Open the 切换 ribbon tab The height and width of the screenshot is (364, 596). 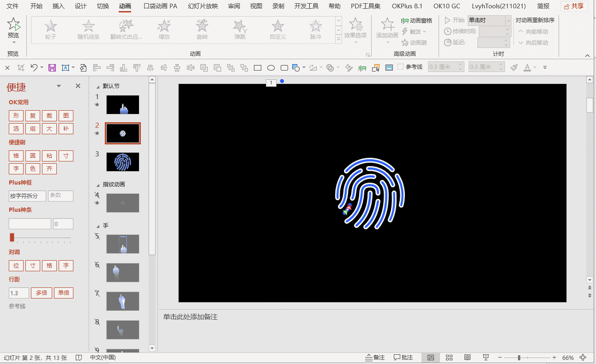tap(103, 6)
